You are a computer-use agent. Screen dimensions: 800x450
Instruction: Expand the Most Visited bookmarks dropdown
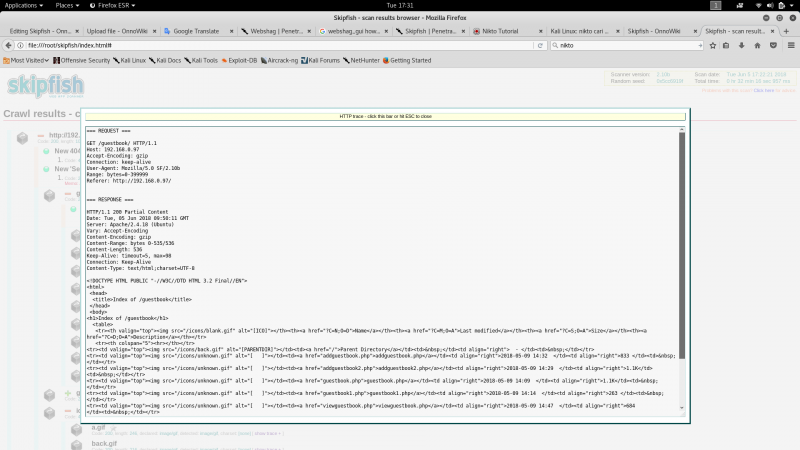click(26, 60)
